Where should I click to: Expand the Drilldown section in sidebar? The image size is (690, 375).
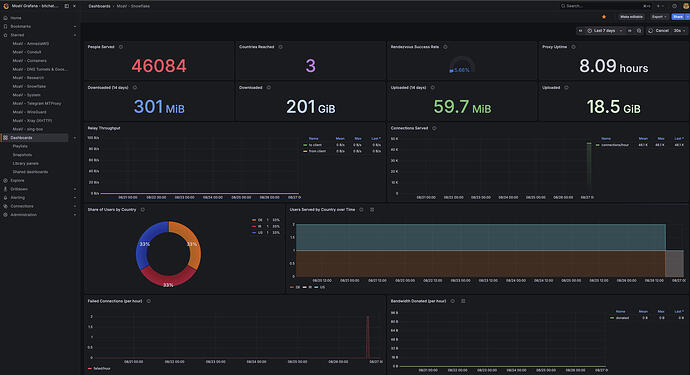click(x=75, y=189)
